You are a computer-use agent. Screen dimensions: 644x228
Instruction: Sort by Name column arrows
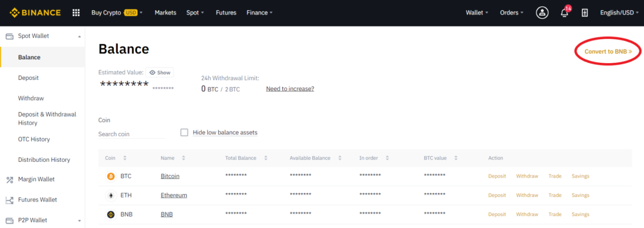click(x=184, y=158)
